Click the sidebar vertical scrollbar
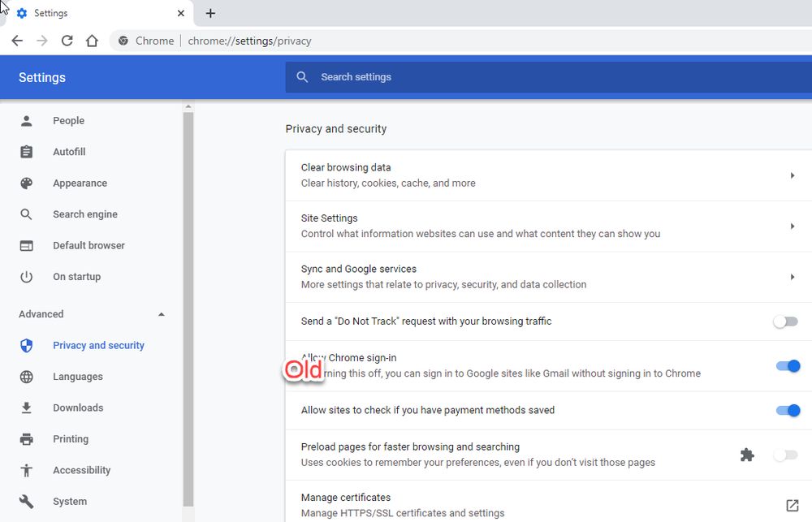 (x=188, y=308)
